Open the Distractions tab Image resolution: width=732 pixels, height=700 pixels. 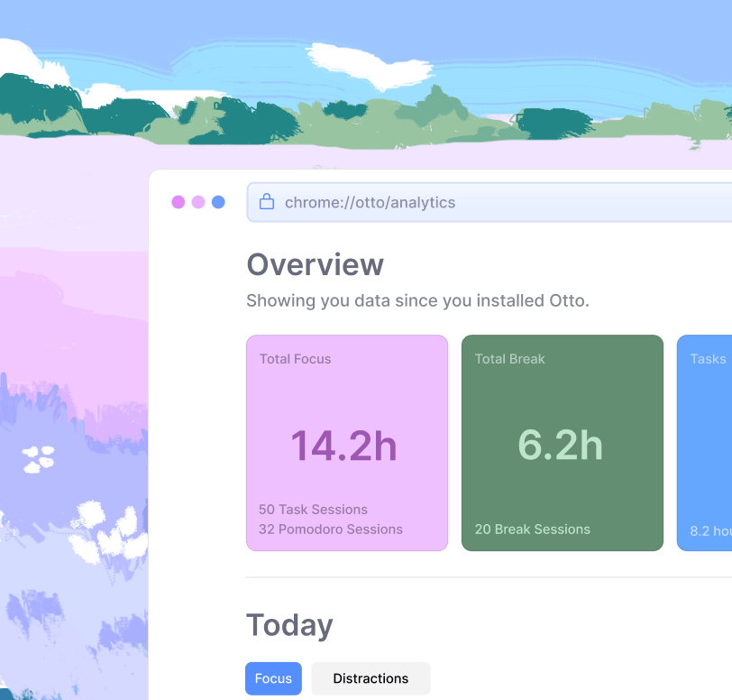(x=371, y=678)
